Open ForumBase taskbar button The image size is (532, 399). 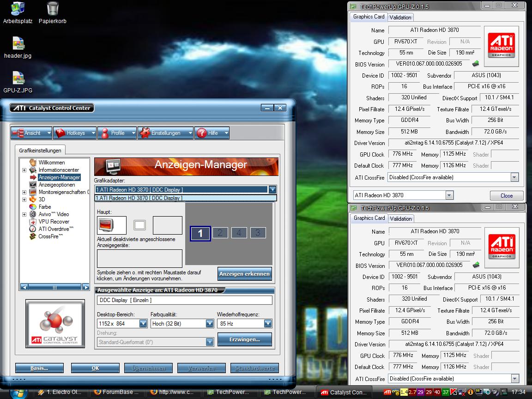pos(117,392)
